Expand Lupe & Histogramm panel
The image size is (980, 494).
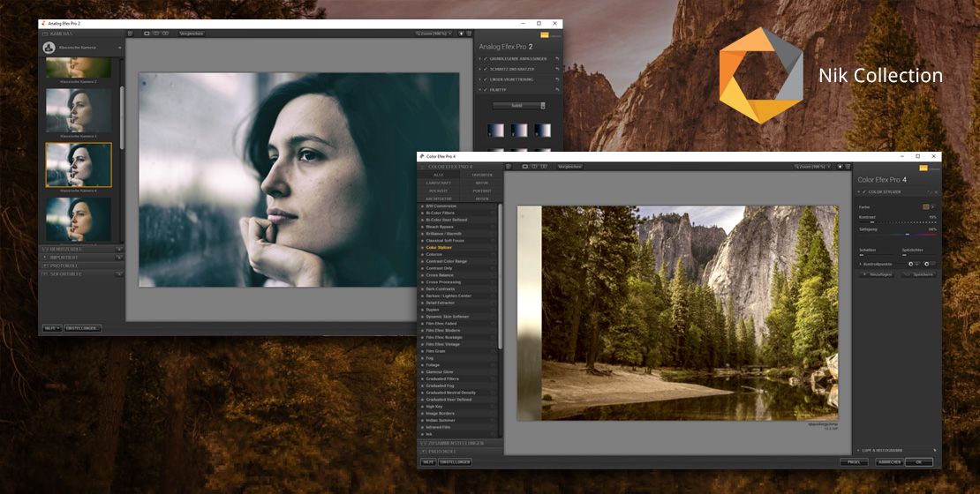tap(859, 450)
